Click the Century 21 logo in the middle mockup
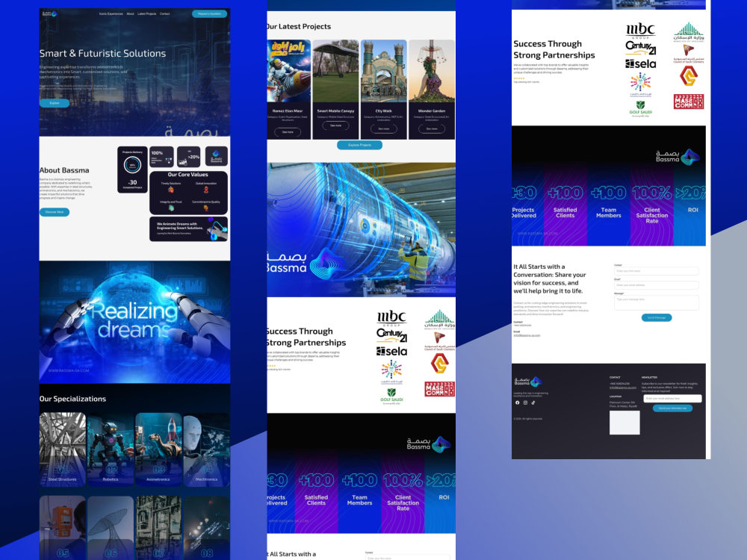 click(x=391, y=335)
